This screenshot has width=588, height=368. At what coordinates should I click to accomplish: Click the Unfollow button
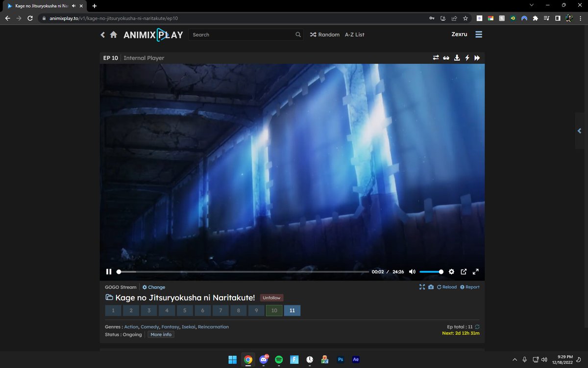click(x=271, y=298)
